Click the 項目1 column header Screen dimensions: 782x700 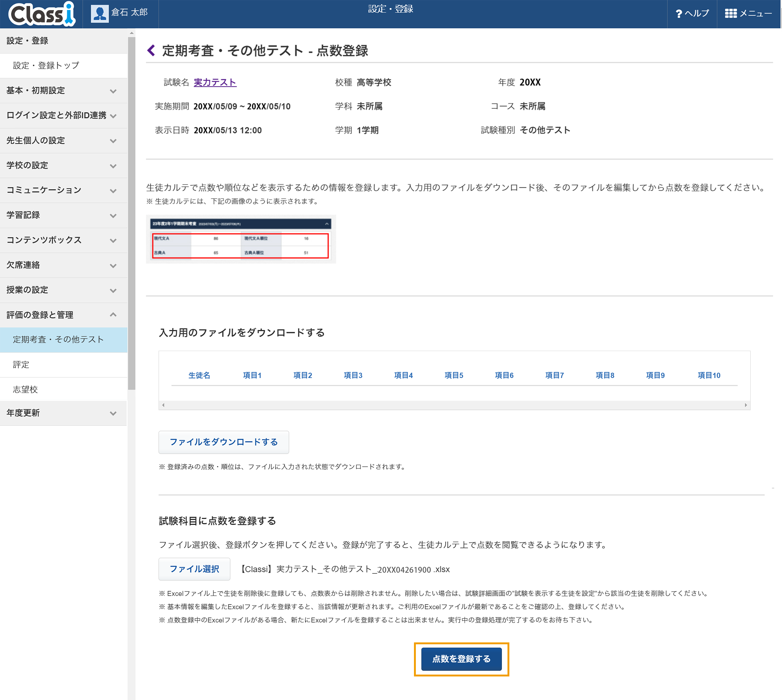tap(252, 375)
